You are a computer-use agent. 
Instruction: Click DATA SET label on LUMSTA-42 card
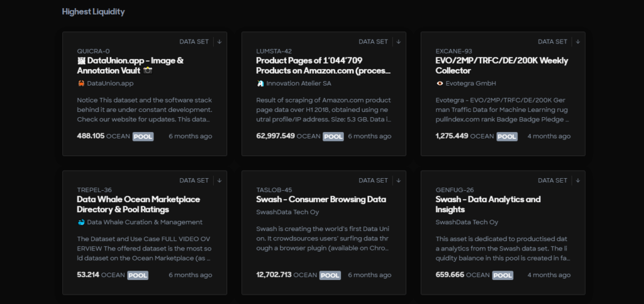(373, 42)
